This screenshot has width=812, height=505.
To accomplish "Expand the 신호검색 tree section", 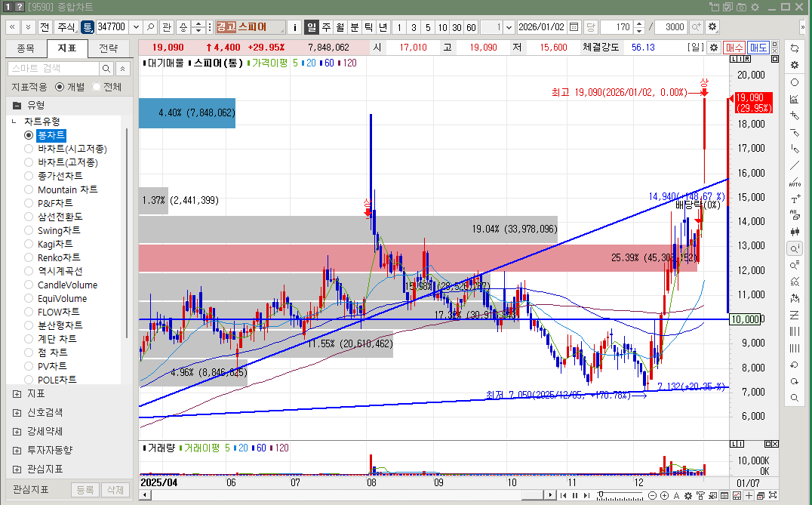I will 17,413.
